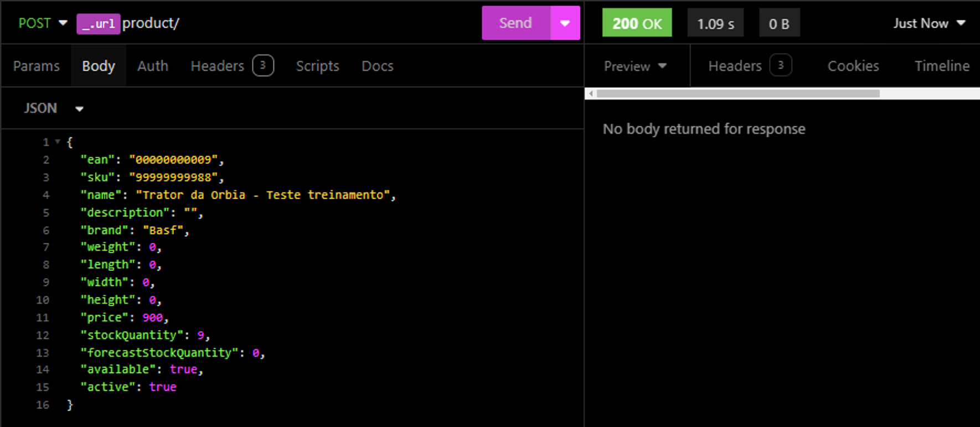Expand the Send options arrow

[x=565, y=23]
